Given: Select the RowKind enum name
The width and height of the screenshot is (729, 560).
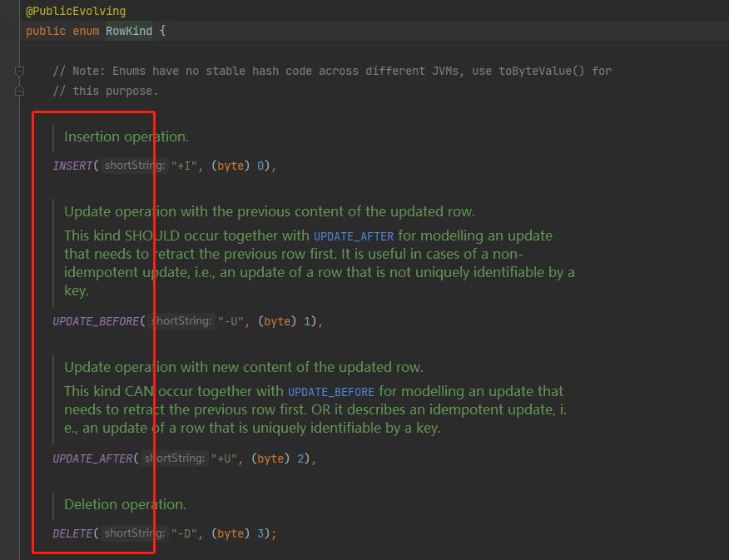Looking at the screenshot, I should coord(128,30).
